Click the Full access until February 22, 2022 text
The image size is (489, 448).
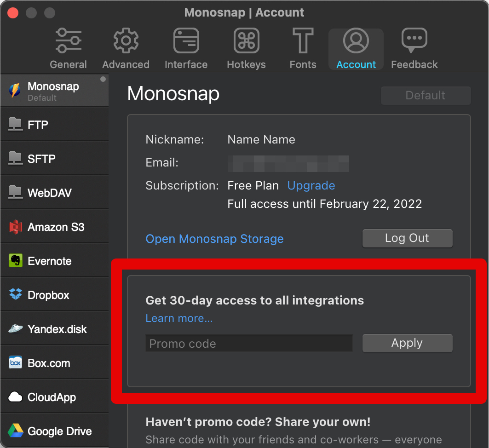[325, 204]
